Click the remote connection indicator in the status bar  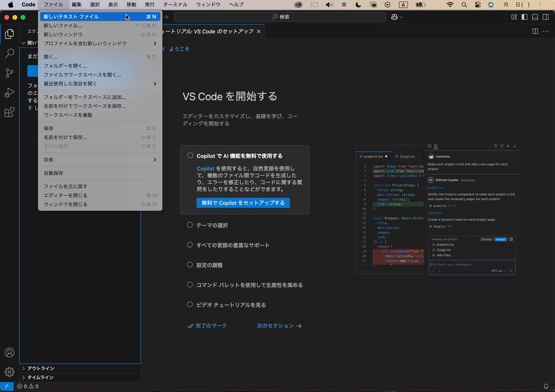[x=6, y=386]
